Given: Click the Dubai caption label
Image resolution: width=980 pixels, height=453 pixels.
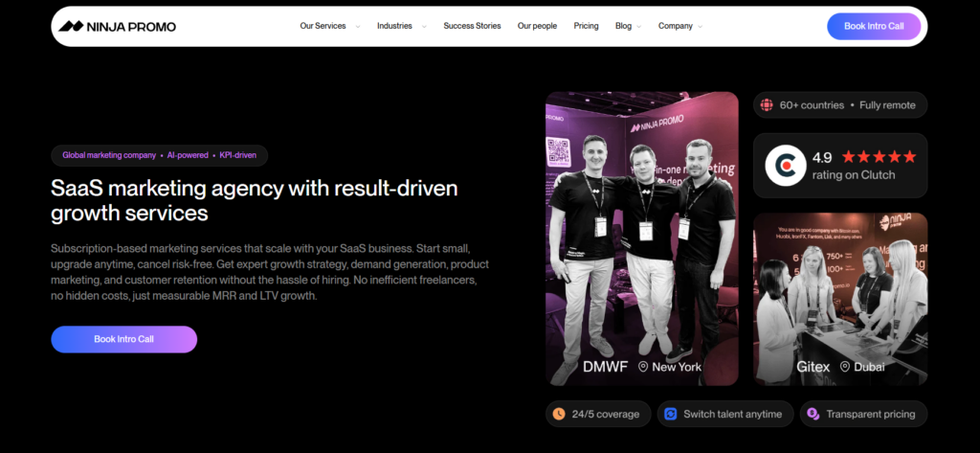Looking at the screenshot, I should point(869,367).
